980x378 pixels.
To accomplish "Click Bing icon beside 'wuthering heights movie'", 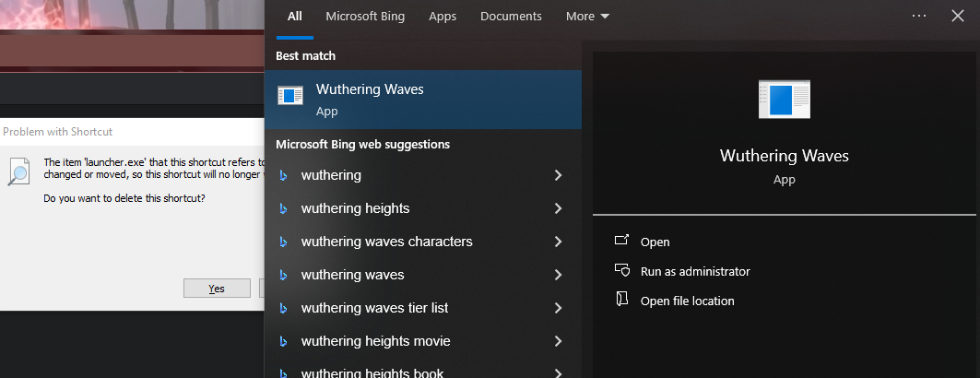I will pos(283,342).
